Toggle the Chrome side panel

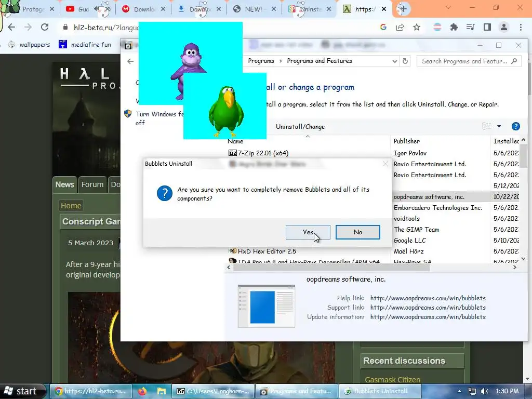pyautogui.click(x=487, y=27)
